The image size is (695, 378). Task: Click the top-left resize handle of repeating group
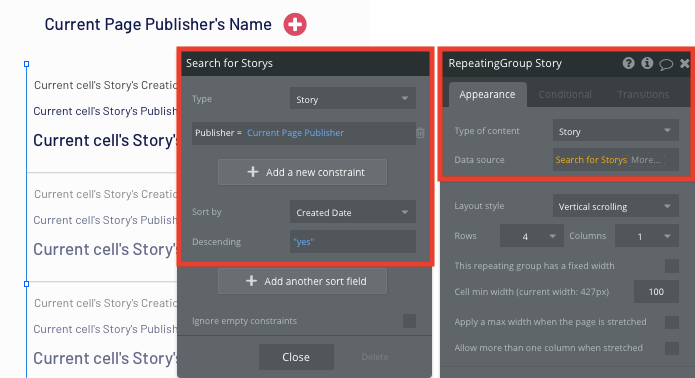click(27, 64)
